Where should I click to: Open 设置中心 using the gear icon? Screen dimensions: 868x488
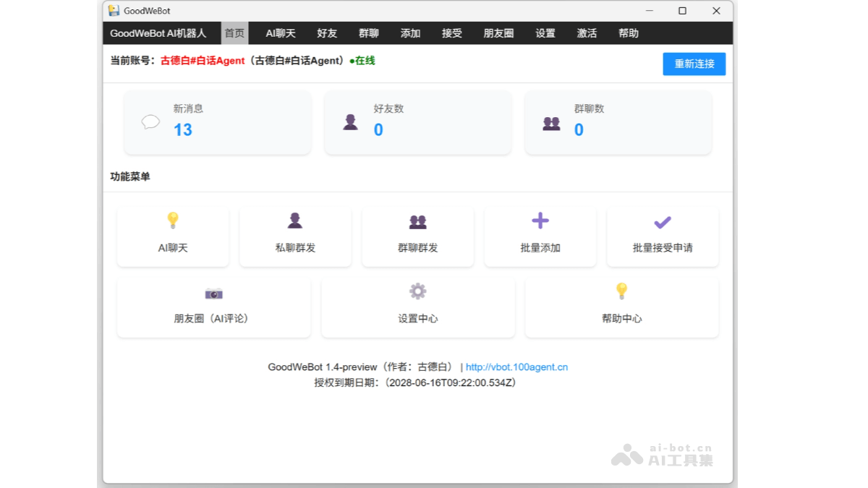point(417,291)
